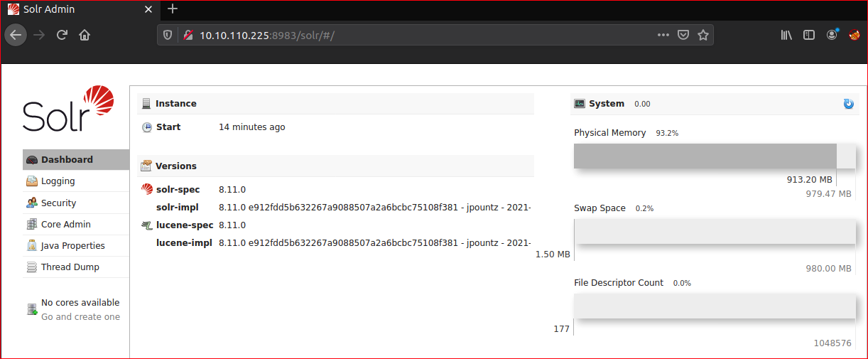Click the Dashboard gauge icon
Image resolution: width=868 pixels, height=359 pixels.
point(32,160)
